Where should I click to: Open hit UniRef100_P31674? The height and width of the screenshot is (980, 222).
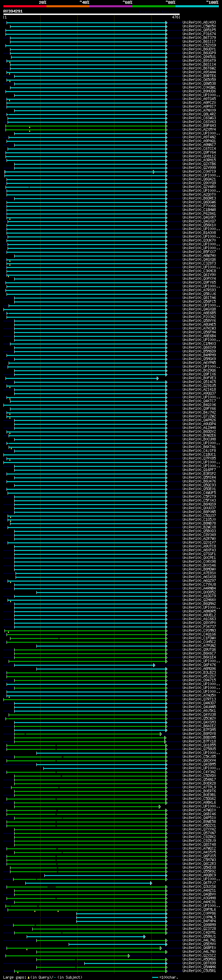[199, 34]
